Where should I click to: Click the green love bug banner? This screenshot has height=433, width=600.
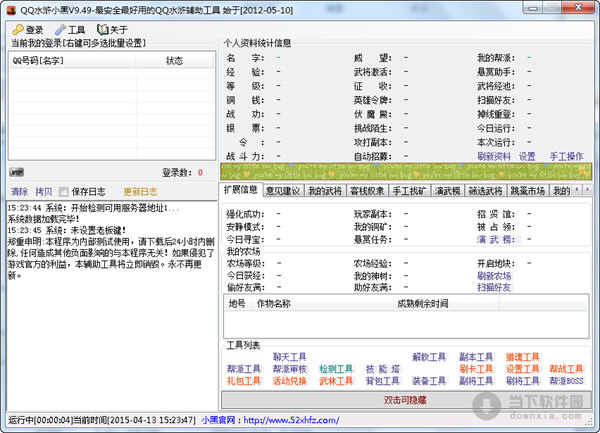[x=406, y=171]
